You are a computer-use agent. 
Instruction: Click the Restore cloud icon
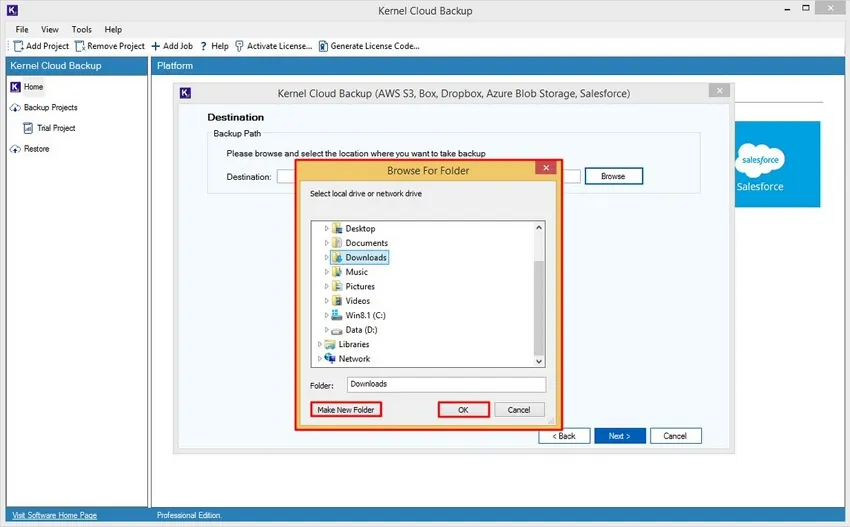[15, 149]
